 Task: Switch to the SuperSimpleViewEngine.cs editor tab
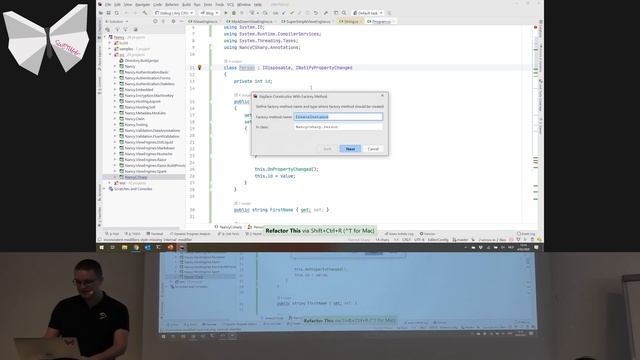click(307, 21)
